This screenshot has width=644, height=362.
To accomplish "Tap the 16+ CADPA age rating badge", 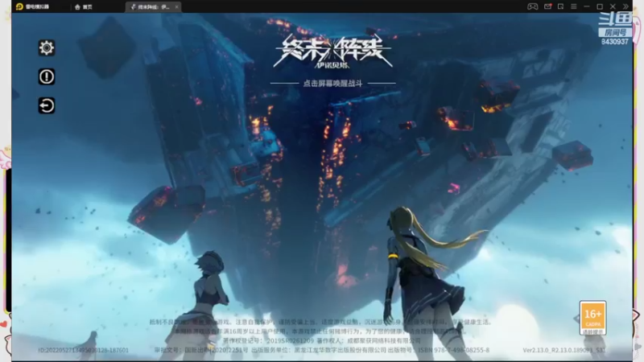I will [592, 318].
